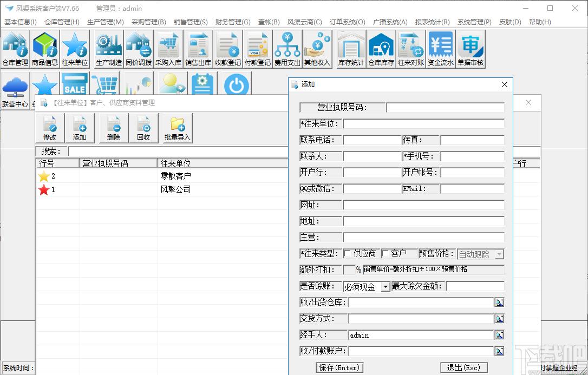Open the 系统管理(P) menu
Screen dimensions: 588x375
[474, 22]
